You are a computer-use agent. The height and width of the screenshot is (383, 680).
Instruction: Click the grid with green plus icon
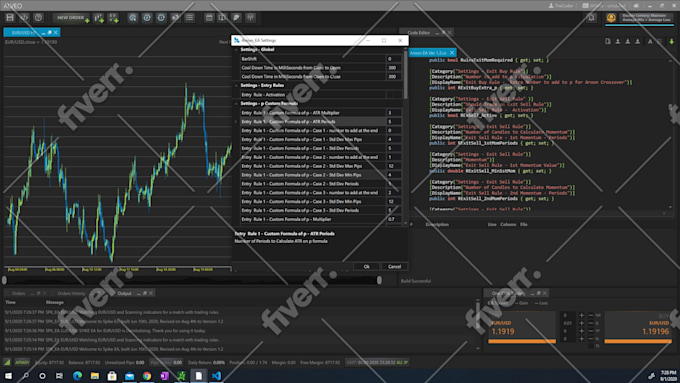click(113, 18)
